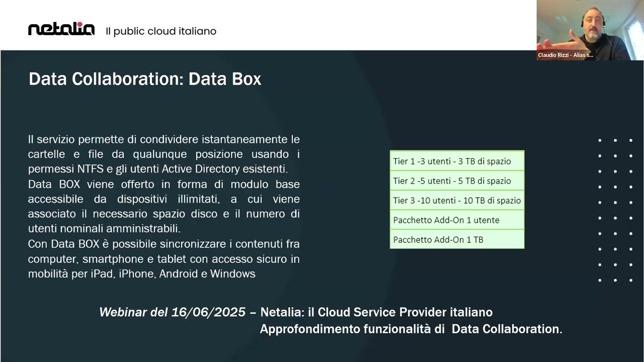The height and width of the screenshot is (362, 644).
Task: Click the line 'mobilità per iPad, iPhone, Android e Windows'
Action: click(142, 274)
